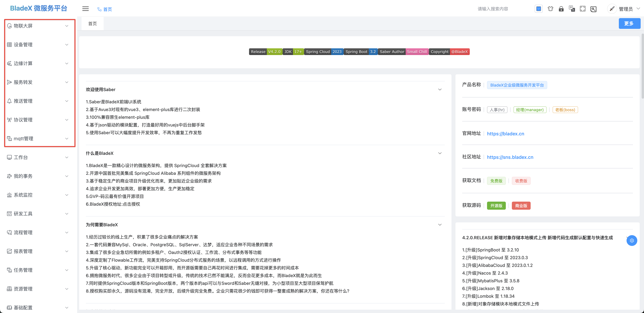The width and height of the screenshot is (644, 313).
Task: Click the 边缘计算 menu icon
Action: 9,63
